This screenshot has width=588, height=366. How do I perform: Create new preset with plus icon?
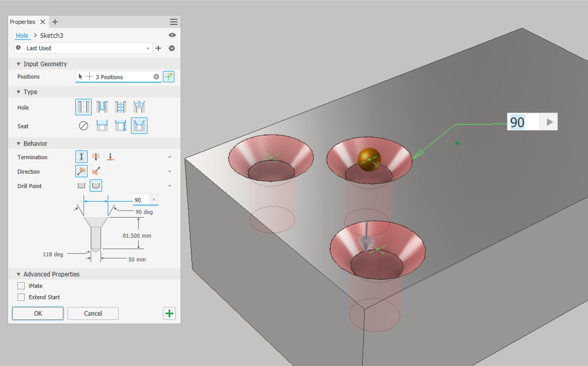coord(159,48)
